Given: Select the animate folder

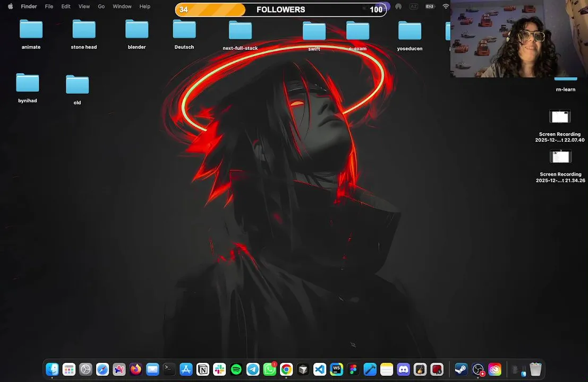Looking at the screenshot, I should (31, 29).
